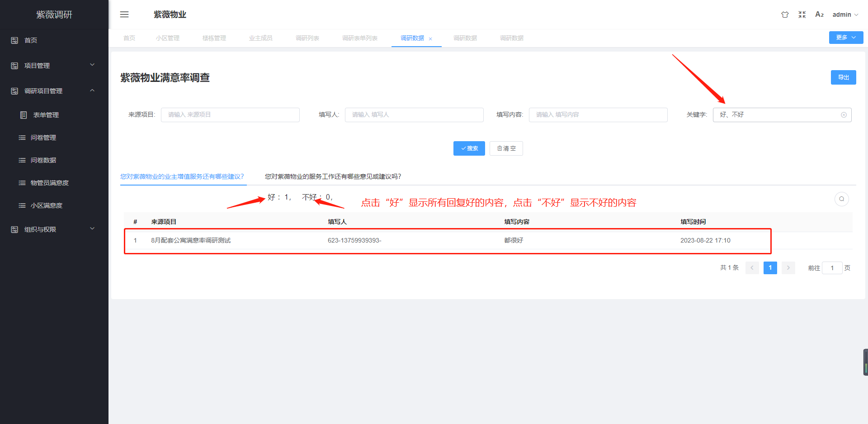Click the round search icon above the table
Viewport: 868px width, 424px height.
(x=842, y=199)
